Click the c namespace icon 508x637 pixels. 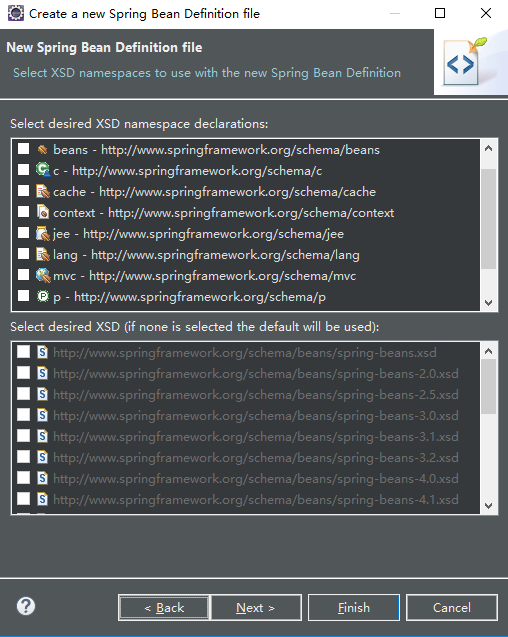pos(42,169)
